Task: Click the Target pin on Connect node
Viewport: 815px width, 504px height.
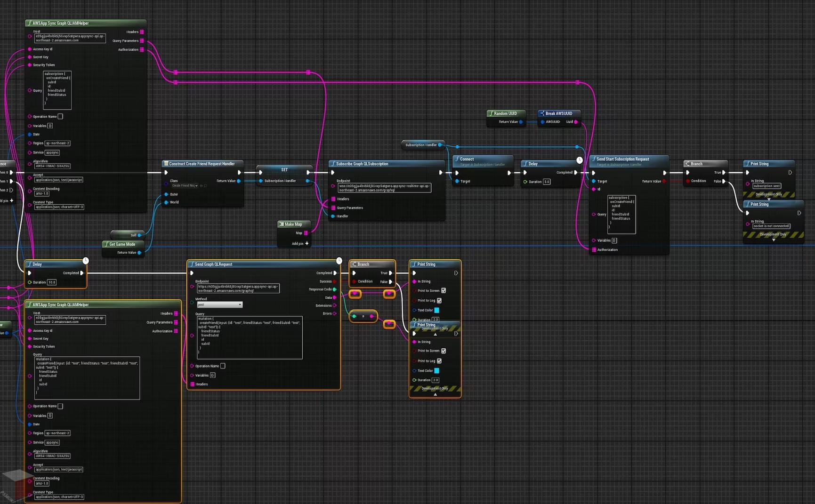Action: pos(457,181)
